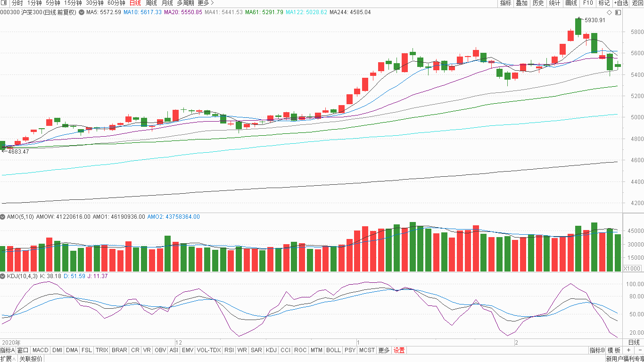
Task: Apply the ASI indicator
Action: coord(173,350)
